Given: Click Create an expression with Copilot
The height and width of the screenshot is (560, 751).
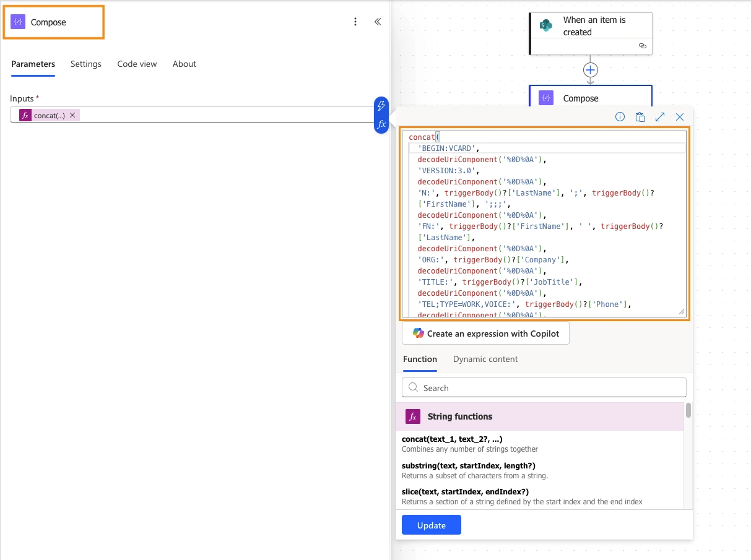Looking at the screenshot, I should tap(485, 334).
